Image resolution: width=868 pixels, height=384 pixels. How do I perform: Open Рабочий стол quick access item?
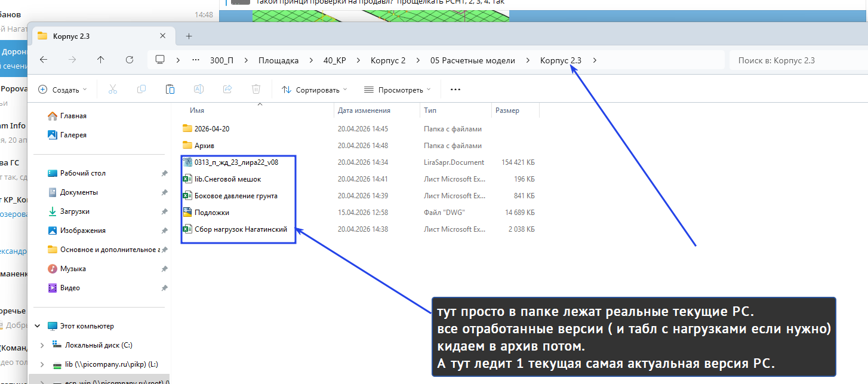82,173
